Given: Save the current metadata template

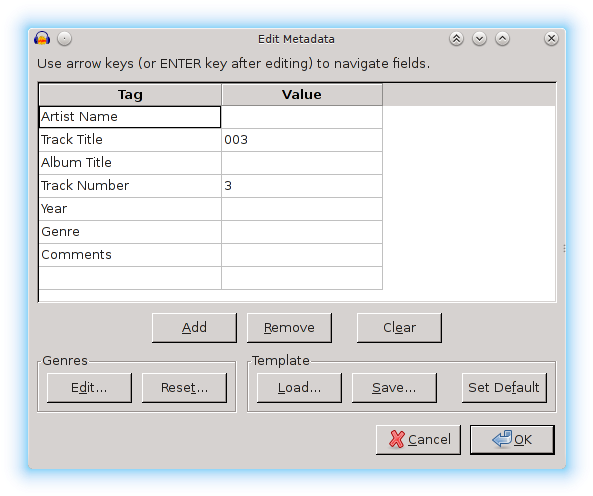Looking at the screenshot, I should (x=394, y=388).
